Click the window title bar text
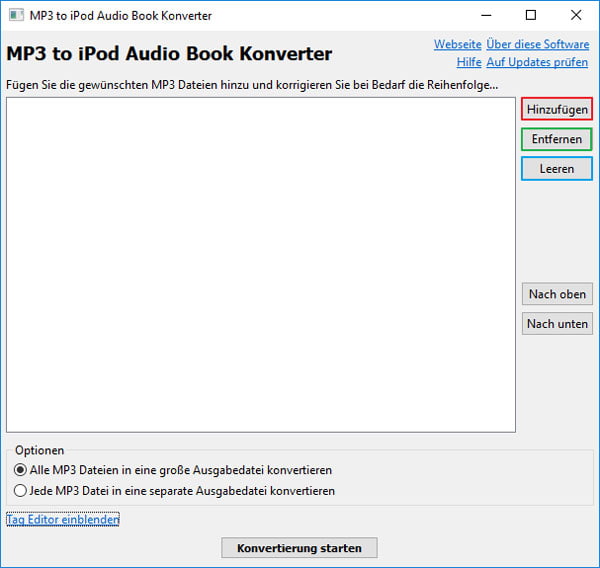Screen dimensions: 600x568 (x=120, y=16)
